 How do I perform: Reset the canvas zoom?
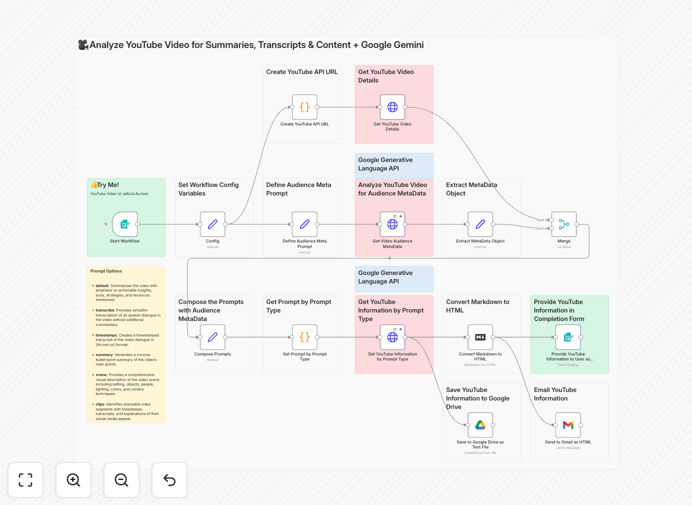point(169,480)
